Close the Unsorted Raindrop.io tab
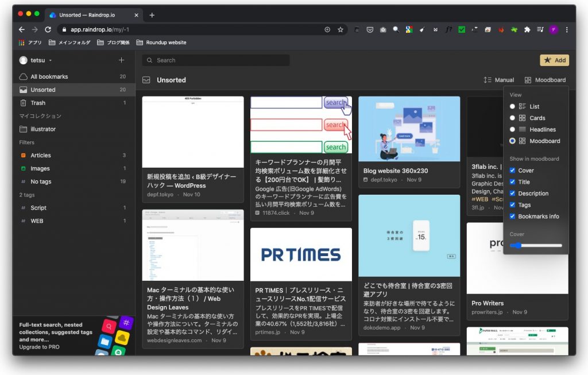Screen dimensions: 588x375 click(136, 15)
